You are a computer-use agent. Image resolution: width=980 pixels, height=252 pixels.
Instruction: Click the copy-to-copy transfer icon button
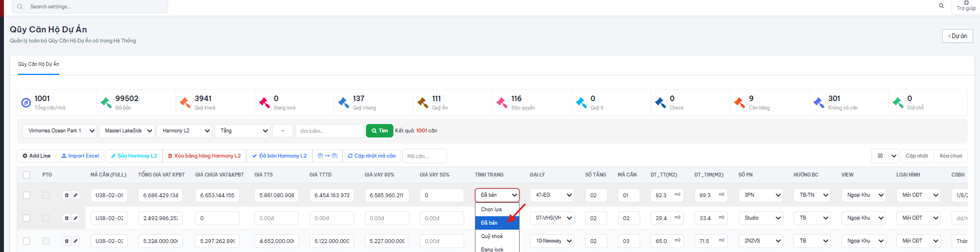pos(327,156)
